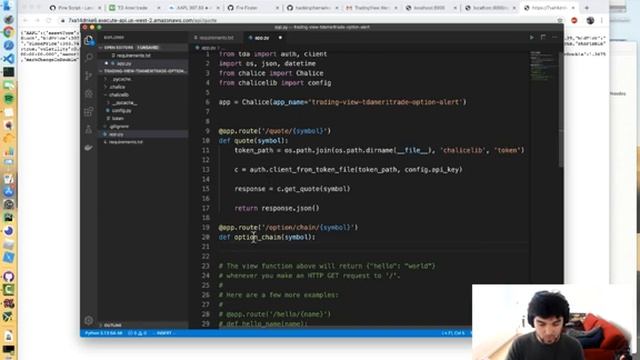Open the .gitignore file
The height and width of the screenshot is (360, 640).
point(119,127)
